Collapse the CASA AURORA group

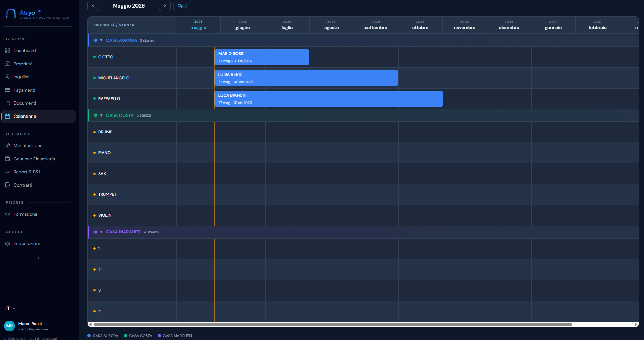tap(101, 40)
